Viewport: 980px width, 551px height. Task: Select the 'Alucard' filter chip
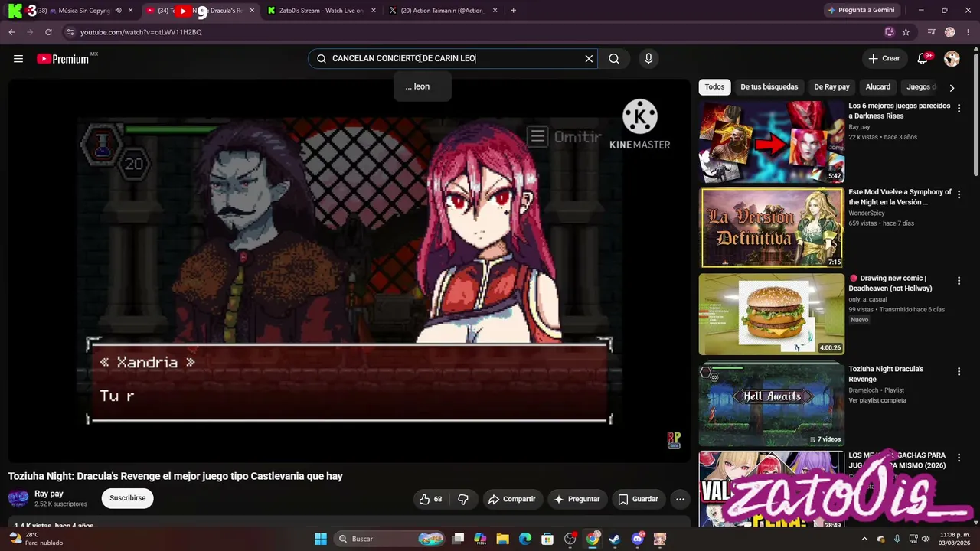(878, 87)
